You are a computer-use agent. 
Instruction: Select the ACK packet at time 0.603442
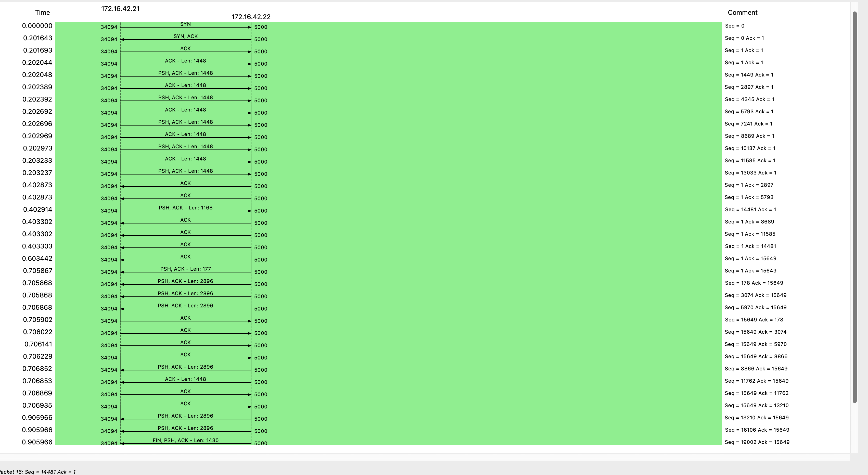click(185, 259)
